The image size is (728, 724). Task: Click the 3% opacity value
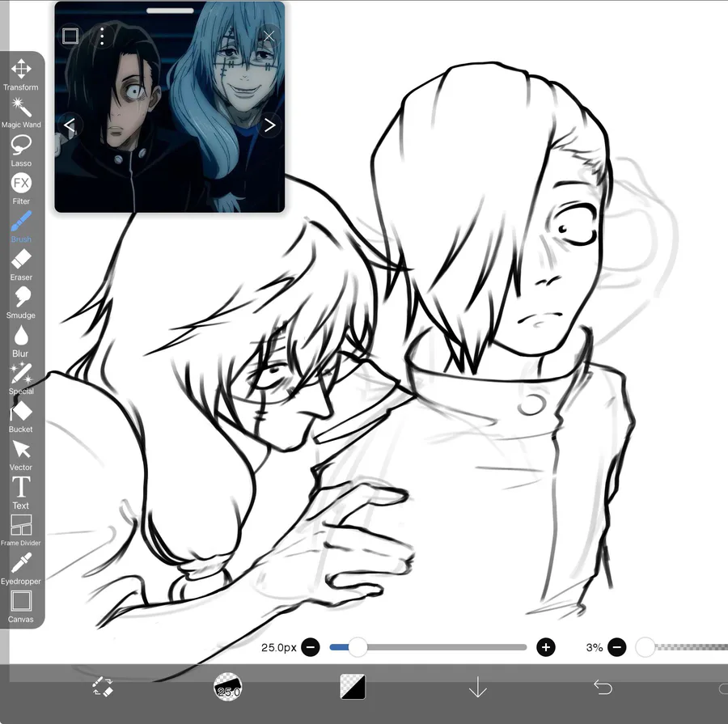pyautogui.click(x=595, y=647)
